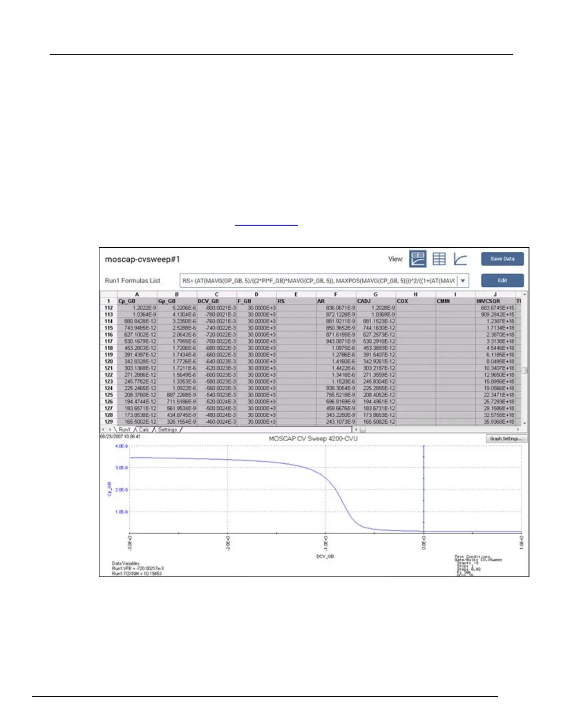Select column B header
The image size is (563, 728).
pos(177,295)
